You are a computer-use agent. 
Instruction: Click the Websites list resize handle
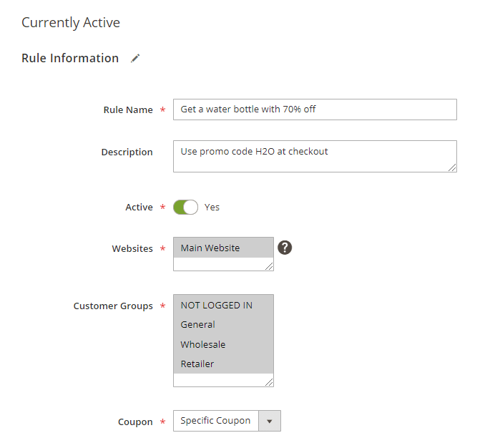click(x=269, y=266)
